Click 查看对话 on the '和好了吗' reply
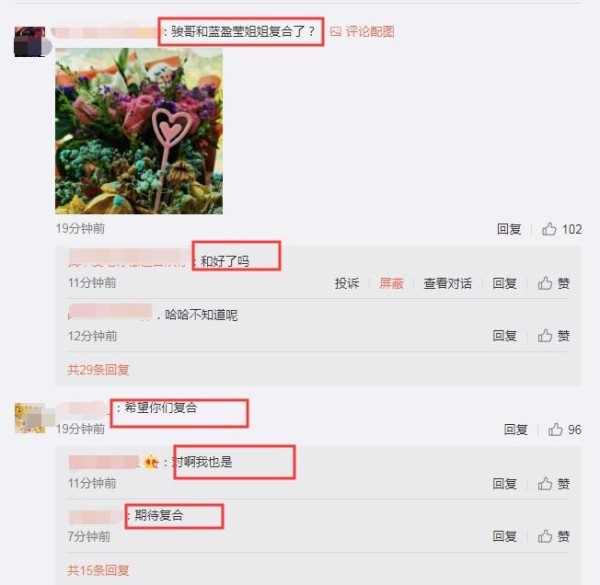Image resolution: width=600 pixels, height=585 pixels. coord(447,283)
